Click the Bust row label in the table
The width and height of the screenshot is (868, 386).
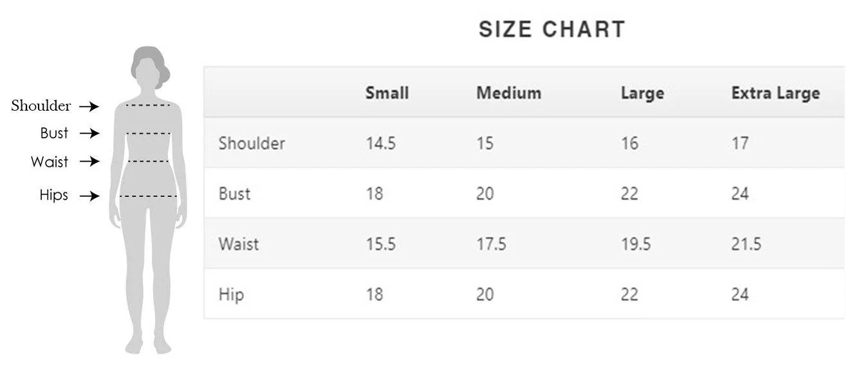(234, 194)
